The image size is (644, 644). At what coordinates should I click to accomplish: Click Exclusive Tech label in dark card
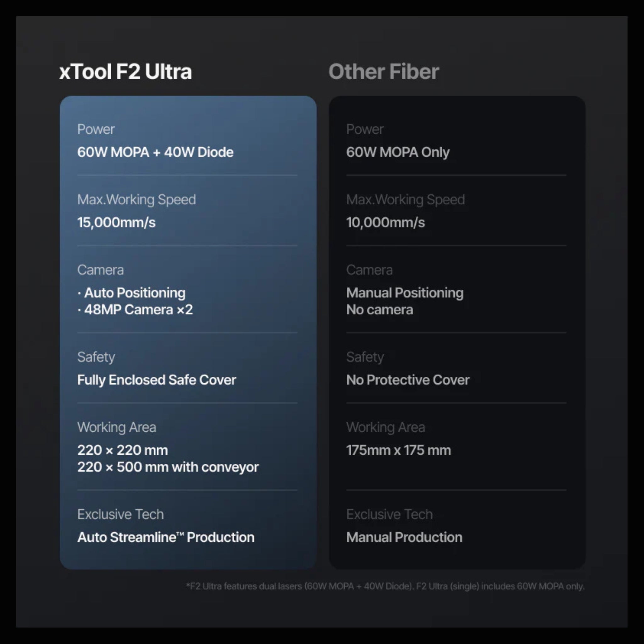(x=389, y=514)
